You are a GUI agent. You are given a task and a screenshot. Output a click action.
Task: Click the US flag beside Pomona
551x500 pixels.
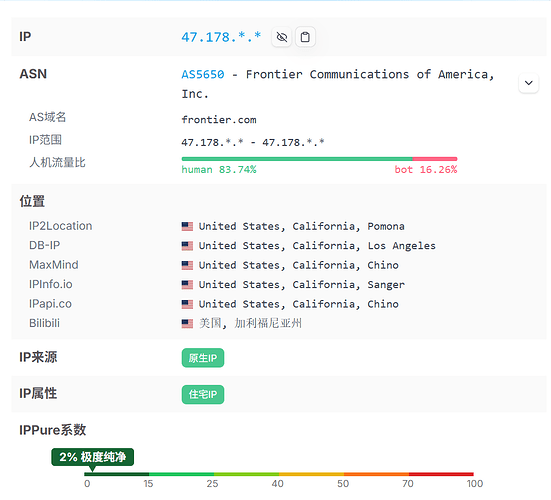(x=187, y=226)
